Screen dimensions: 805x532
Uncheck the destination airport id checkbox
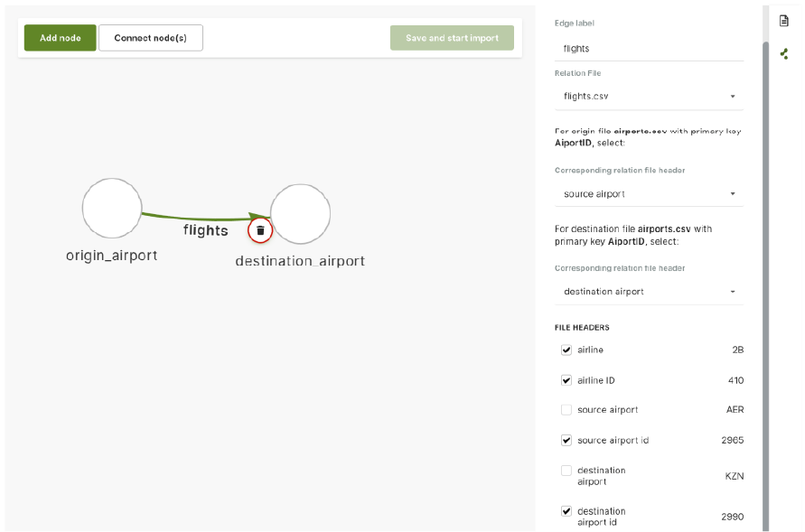(566, 511)
